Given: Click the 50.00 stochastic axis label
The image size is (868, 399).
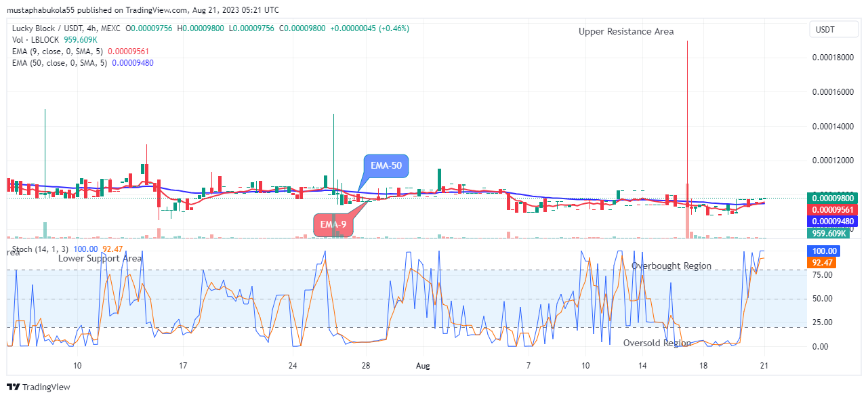Looking at the screenshot, I should [822, 299].
